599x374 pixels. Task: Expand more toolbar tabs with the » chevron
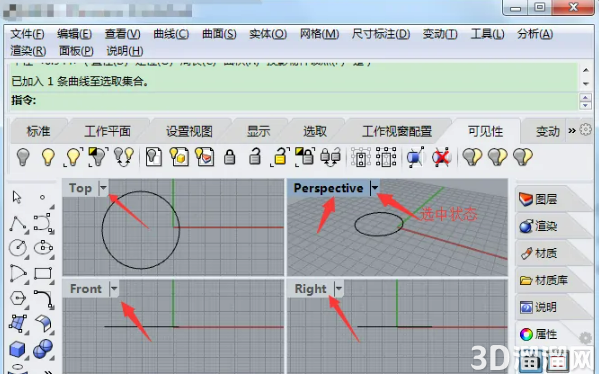[x=572, y=131]
